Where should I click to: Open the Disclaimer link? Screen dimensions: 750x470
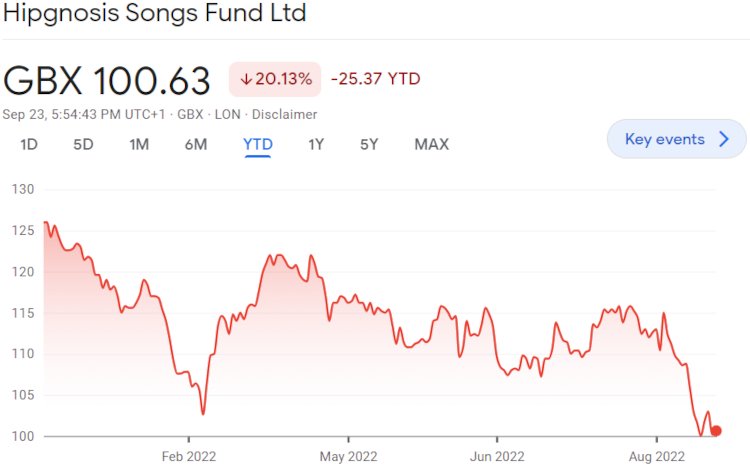pyautogui.click(x=288, y=115)
